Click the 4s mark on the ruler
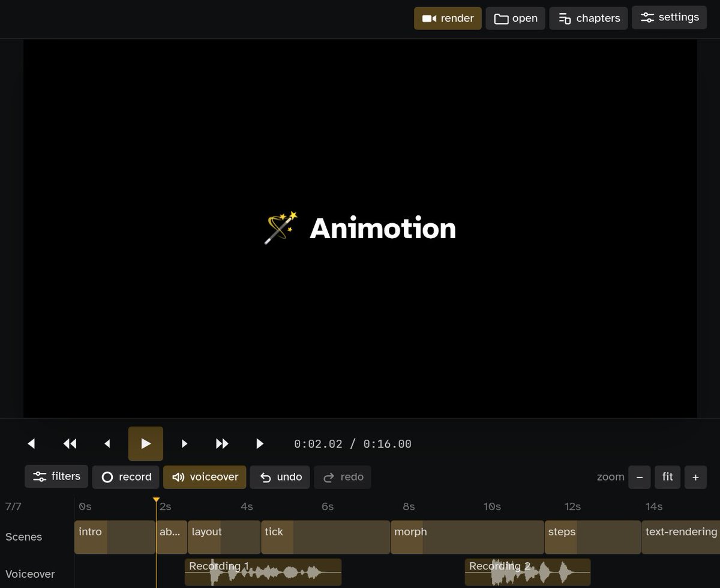Image resolution: width=720 pixels, height=588 pixels. [247, 507]
